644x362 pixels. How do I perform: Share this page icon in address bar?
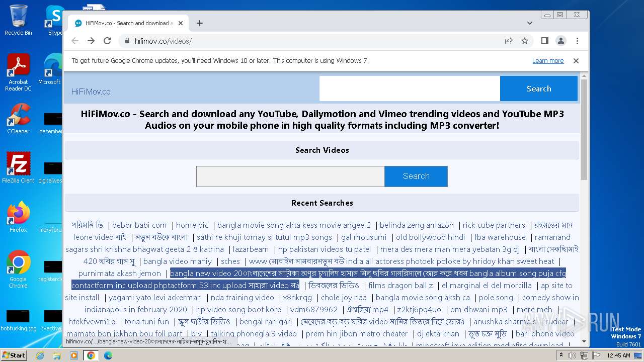tap(509, 41)
